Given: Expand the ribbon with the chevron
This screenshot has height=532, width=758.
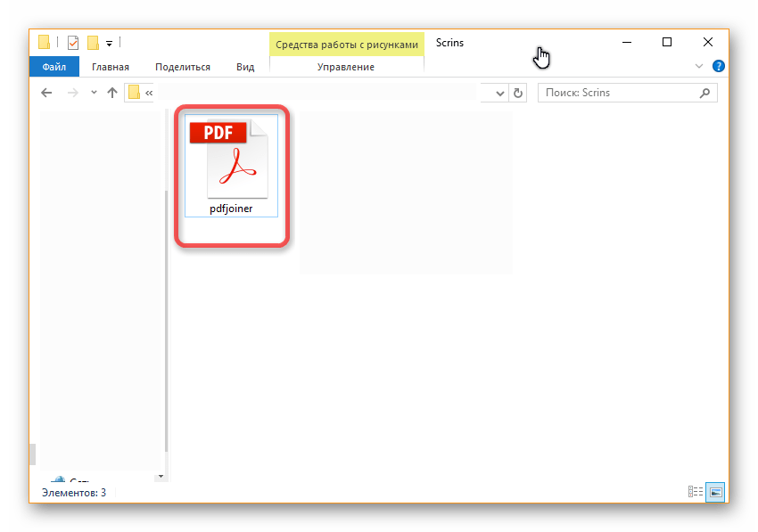Looking at the screenshot, I should click(x=699, y=67).
